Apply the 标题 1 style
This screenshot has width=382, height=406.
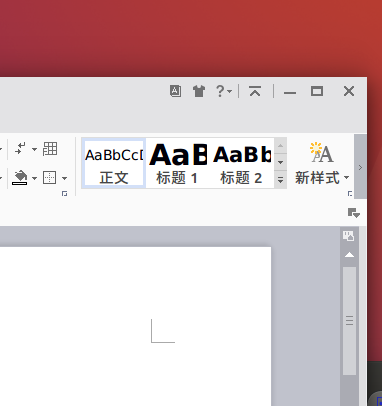click(177, 163)
